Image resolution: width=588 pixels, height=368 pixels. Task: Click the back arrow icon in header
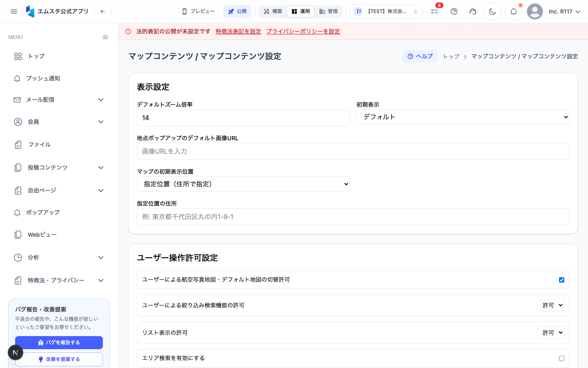(102, 11)
